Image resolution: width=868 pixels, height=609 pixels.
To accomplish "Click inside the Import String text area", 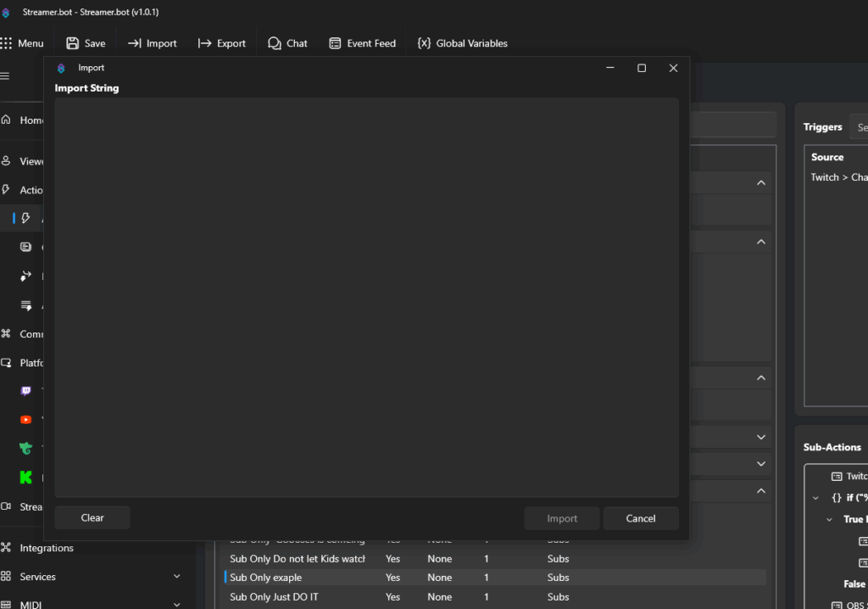I will coord(366,297).
